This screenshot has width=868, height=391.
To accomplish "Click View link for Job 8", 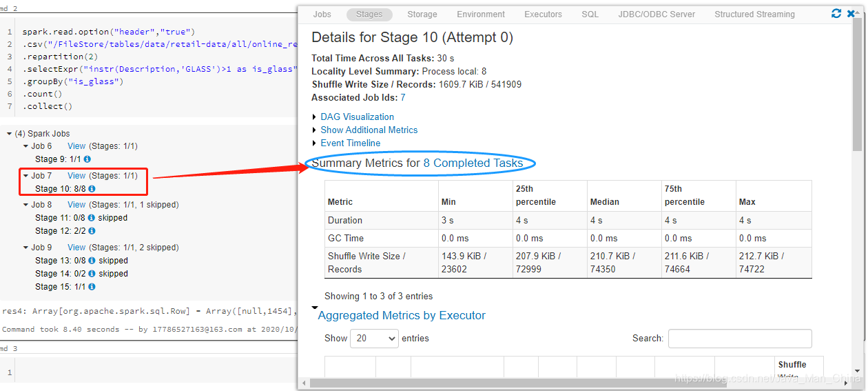I will (x=76, y=205).
